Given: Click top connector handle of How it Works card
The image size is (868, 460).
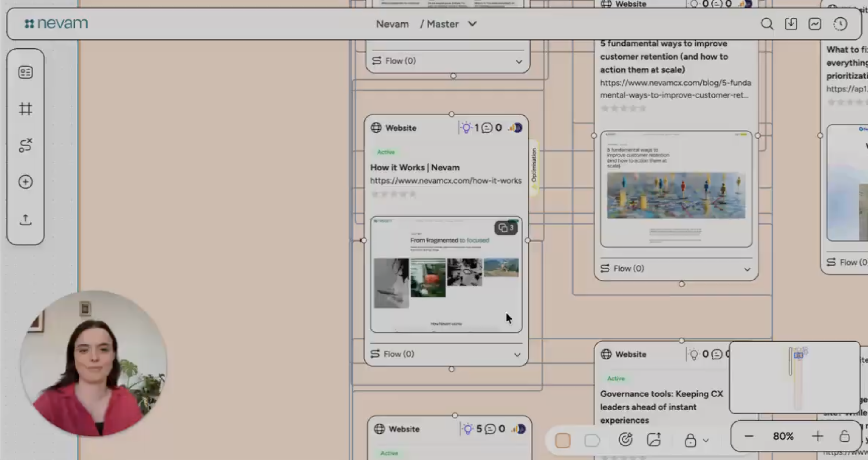Looking at the screenshot, I should click(x=452, y=114).
